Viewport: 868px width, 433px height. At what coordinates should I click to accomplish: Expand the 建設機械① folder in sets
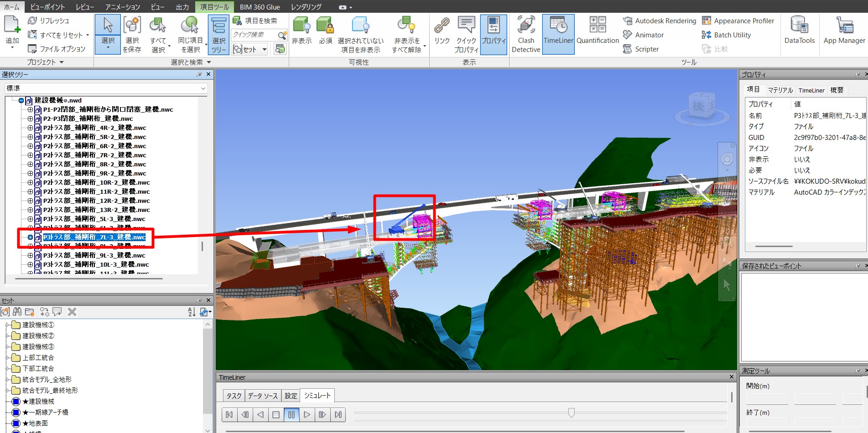(7, 325)
